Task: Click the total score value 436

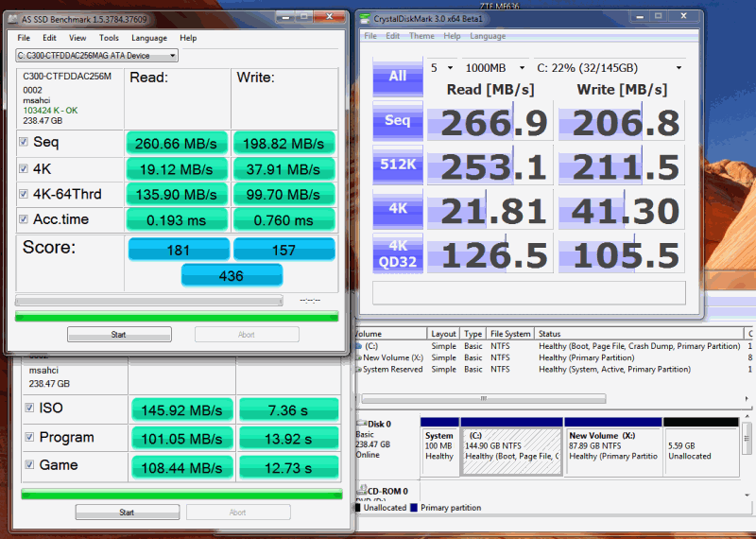Action: (232, 275)
